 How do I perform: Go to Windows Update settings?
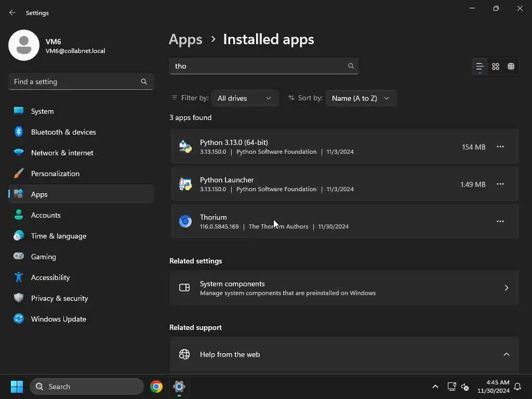click(x=58, y=319)
